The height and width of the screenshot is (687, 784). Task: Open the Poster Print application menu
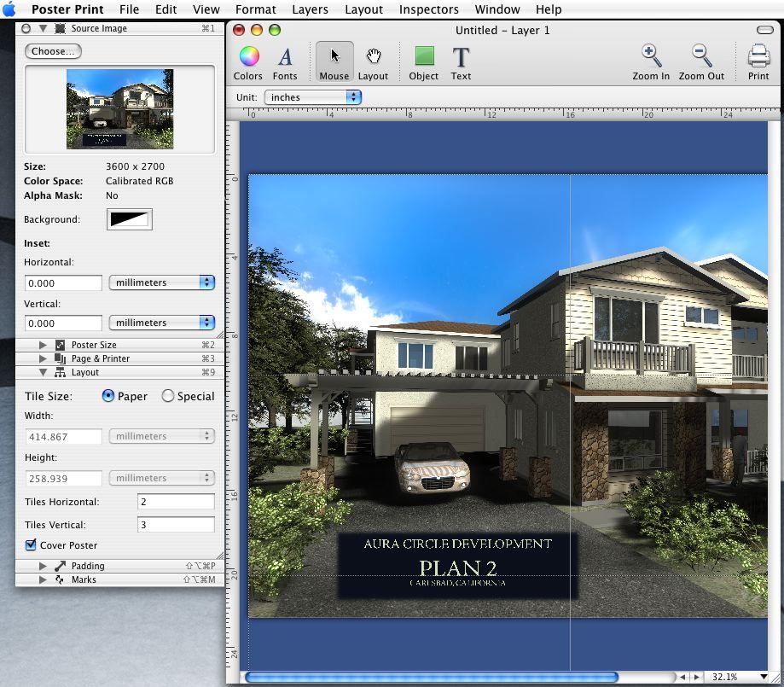click(x=67, y=9)
